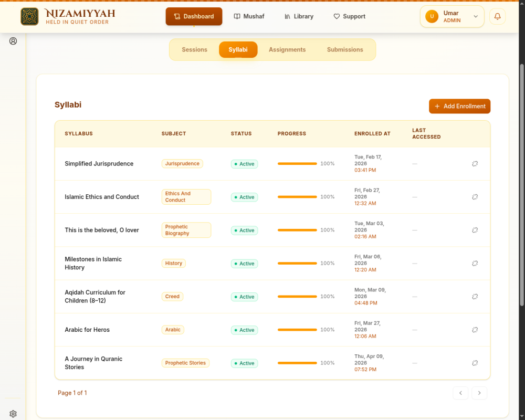525x420 pixels.
Task: Go to next page with right chevron
Action: pyautogui.click(x=479, y=393)
